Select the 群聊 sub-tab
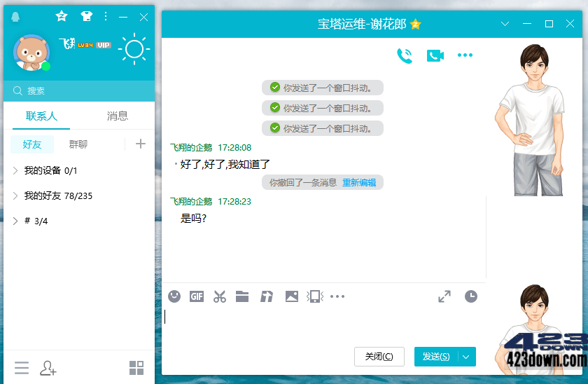Viewport: 588px width, 384px height. tap(78, 144)
